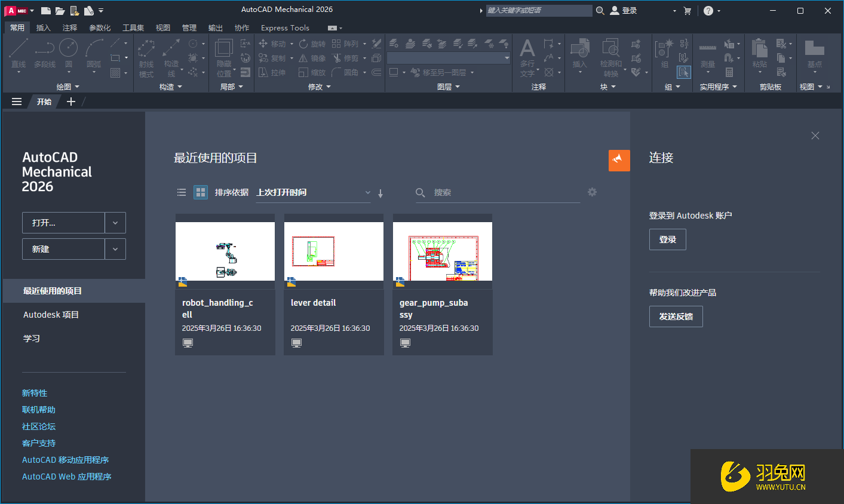This screenshot has height=504, width=844.
Task: Switch to list view for recent projects
Action: tap(182, 192)
